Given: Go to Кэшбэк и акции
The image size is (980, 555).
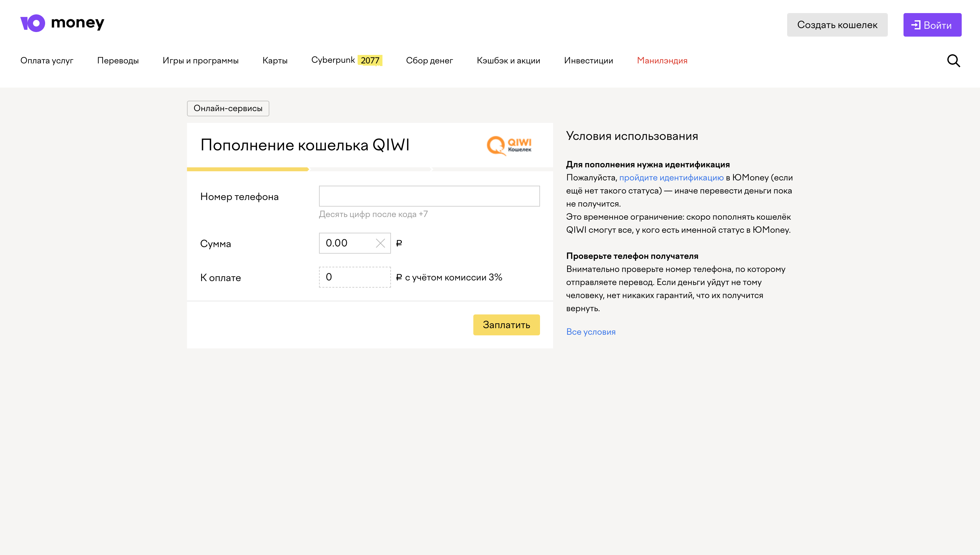Looking at the screenshot, I should (509, 60).
